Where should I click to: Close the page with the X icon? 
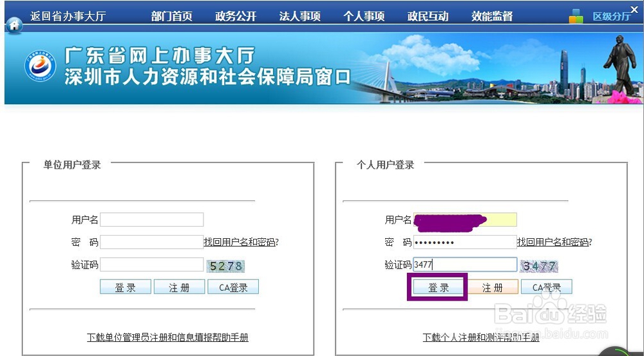tap(634, 10)
